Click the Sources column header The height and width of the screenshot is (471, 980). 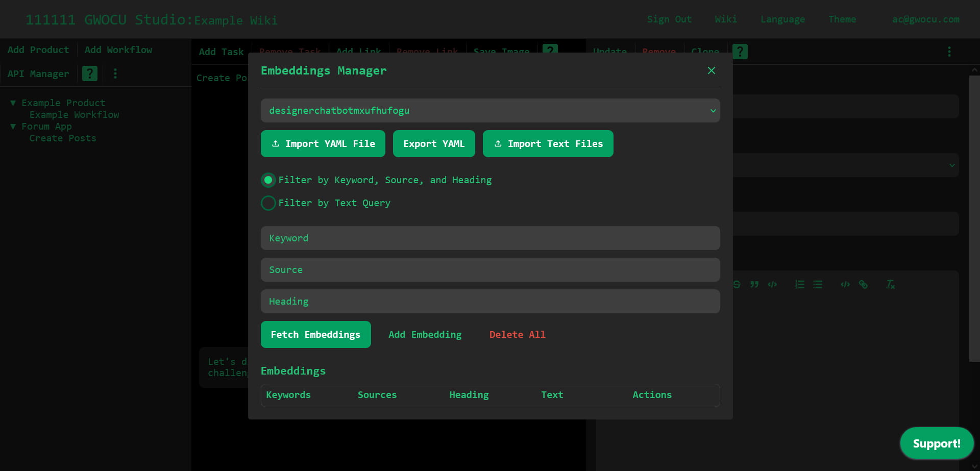pyautogui.click(x=377, y=394)
